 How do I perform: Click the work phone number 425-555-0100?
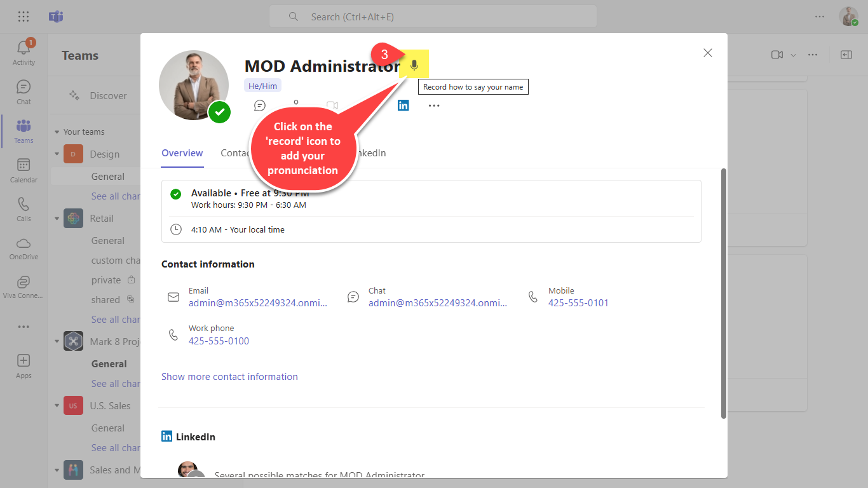[219, 341]
